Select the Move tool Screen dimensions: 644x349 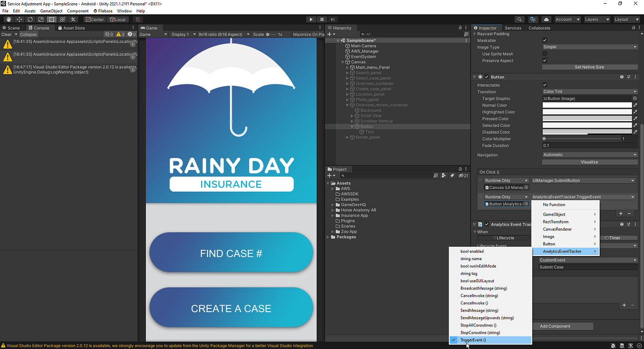(19, 19)
